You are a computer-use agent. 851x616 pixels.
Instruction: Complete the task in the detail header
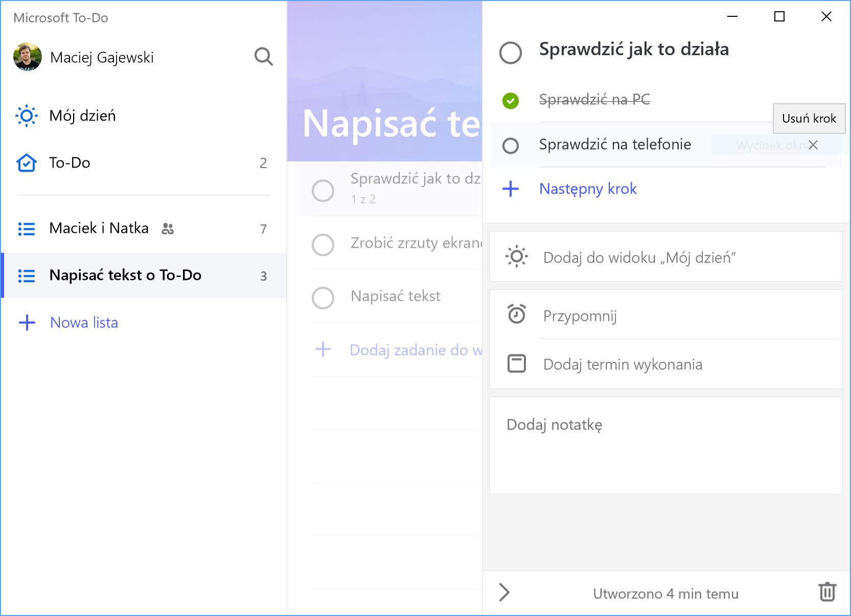(x=511, y=53)
